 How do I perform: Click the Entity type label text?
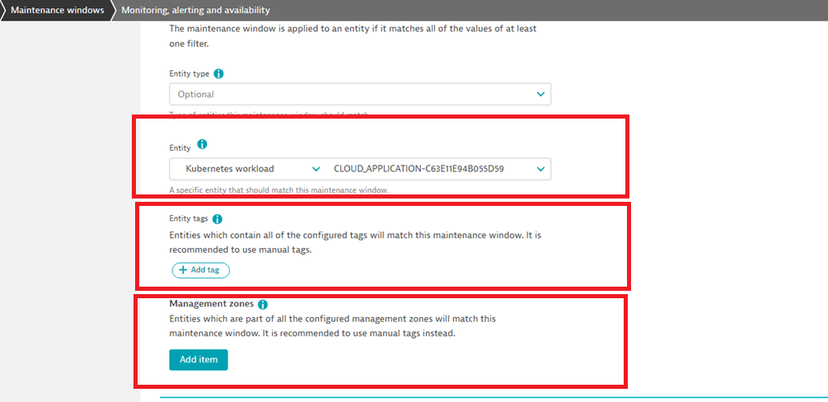[x=189, y=74]
